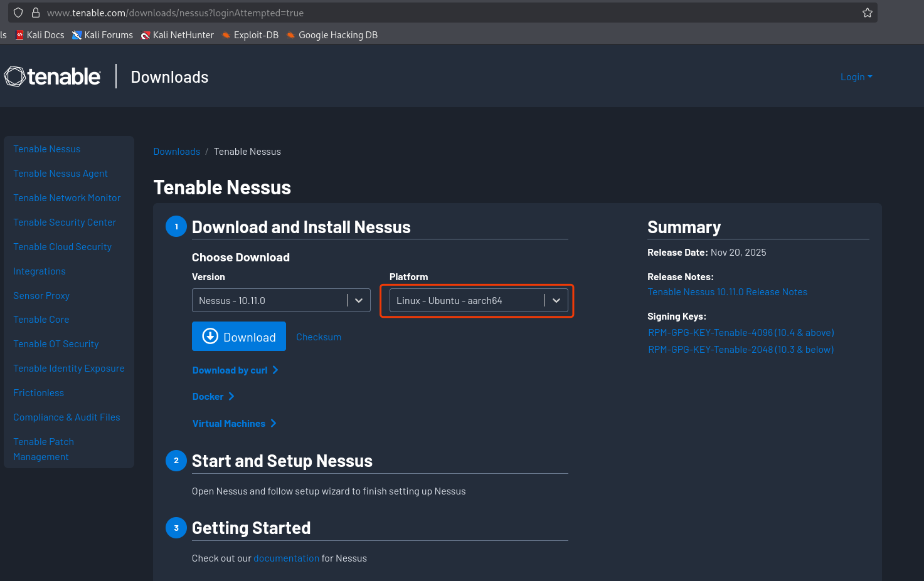This screenshot has height=581, width=924.
Task: Open the Checksum link
Action: click(319, 337)
